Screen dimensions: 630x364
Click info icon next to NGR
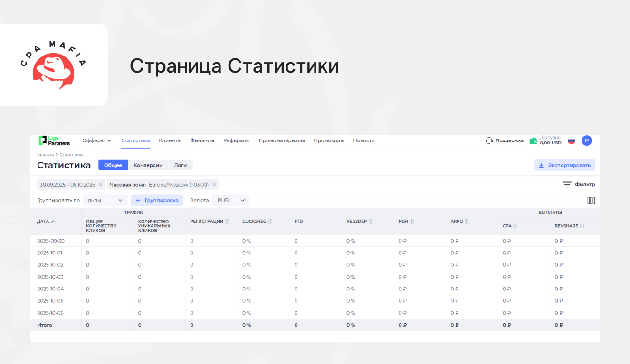(x=412, y=221)
